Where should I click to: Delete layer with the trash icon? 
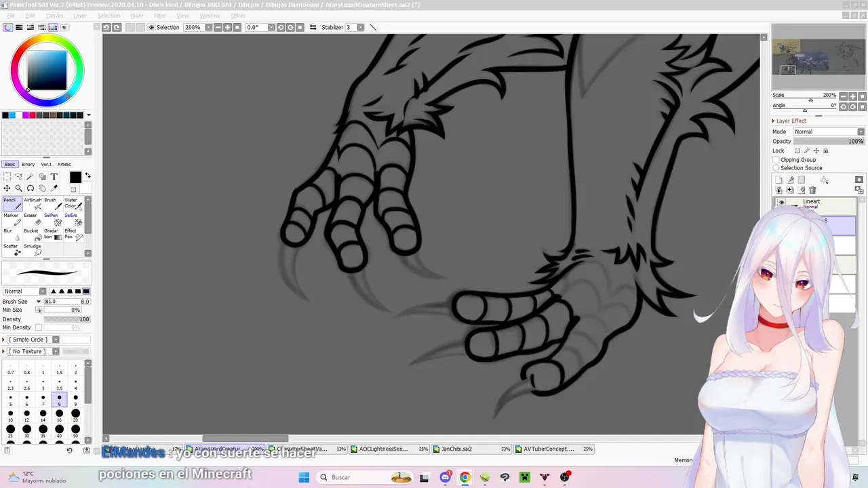[x=812, y=190]
